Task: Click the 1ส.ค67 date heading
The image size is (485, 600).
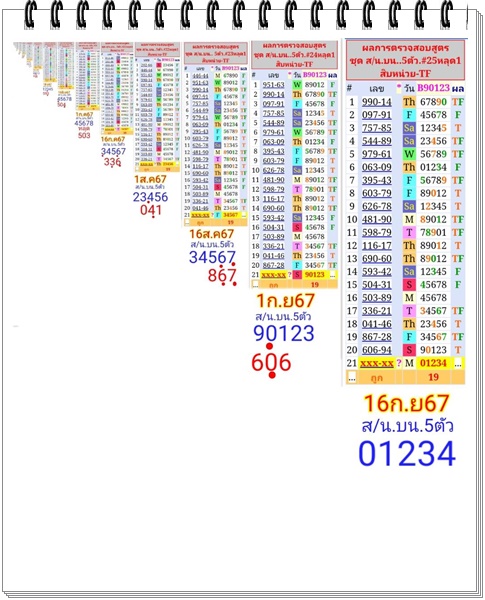Action: pos(150,179)
